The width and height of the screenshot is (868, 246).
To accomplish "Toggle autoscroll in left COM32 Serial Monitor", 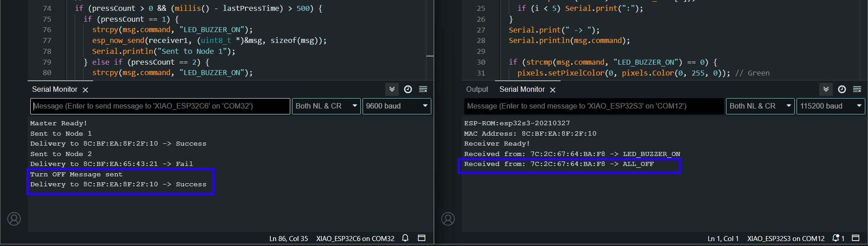I will click(x=392, y=90).
